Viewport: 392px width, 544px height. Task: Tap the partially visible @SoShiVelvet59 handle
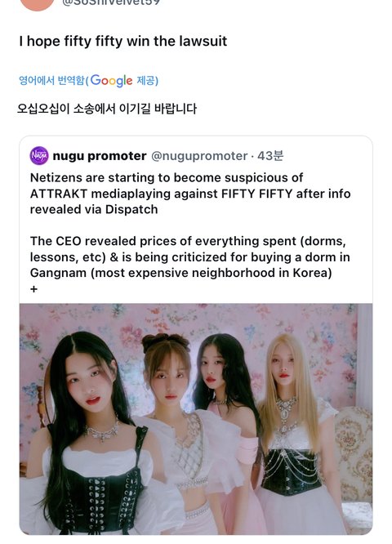[111, 2]
